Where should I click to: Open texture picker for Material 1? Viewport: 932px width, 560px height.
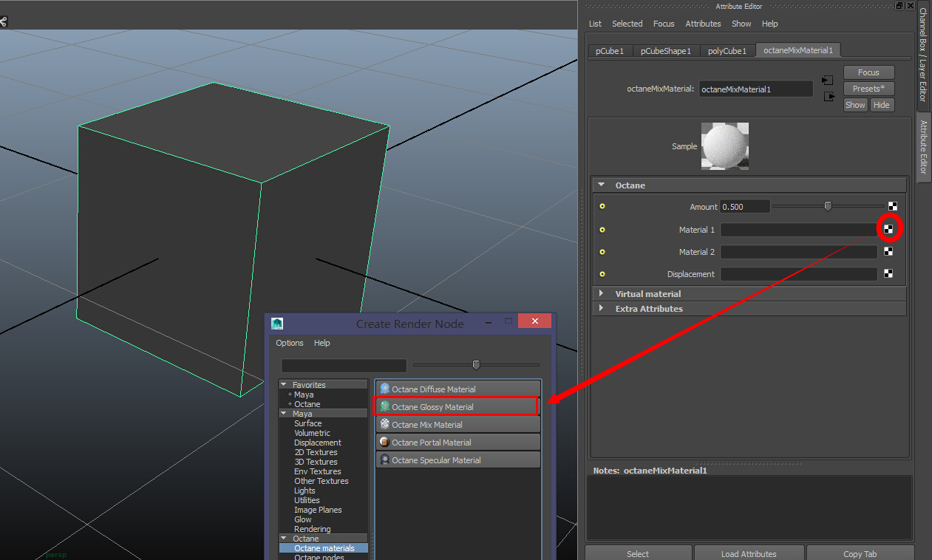(888, 229)
